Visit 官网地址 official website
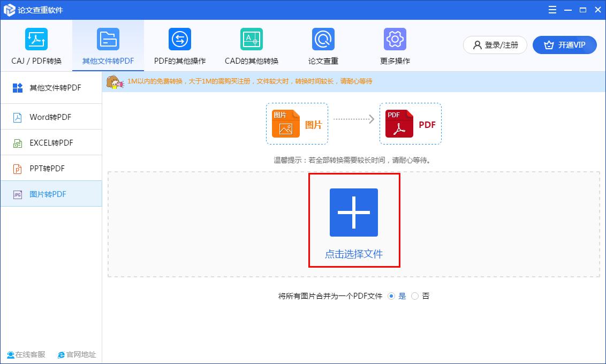Viewport: 606px width, 364px height. click(x=77, y=354)
